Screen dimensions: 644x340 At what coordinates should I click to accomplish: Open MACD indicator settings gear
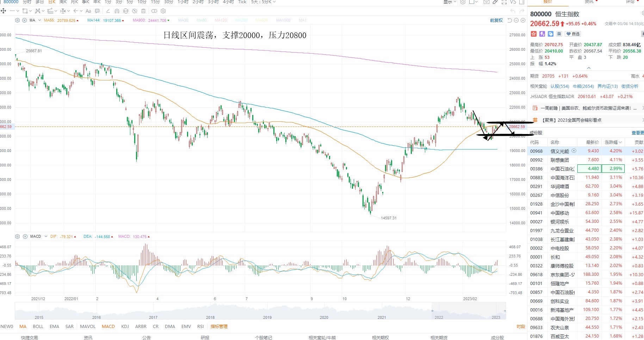pos(17,236)
